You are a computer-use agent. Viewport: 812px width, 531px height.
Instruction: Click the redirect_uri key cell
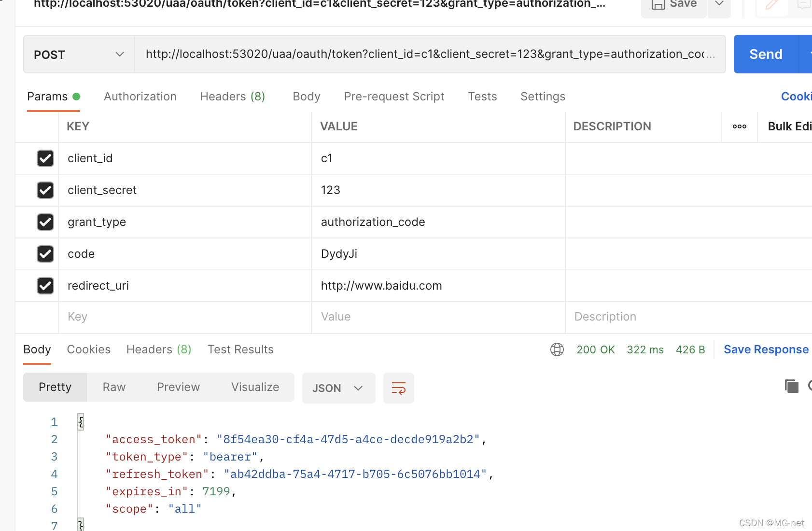point(185,286)
